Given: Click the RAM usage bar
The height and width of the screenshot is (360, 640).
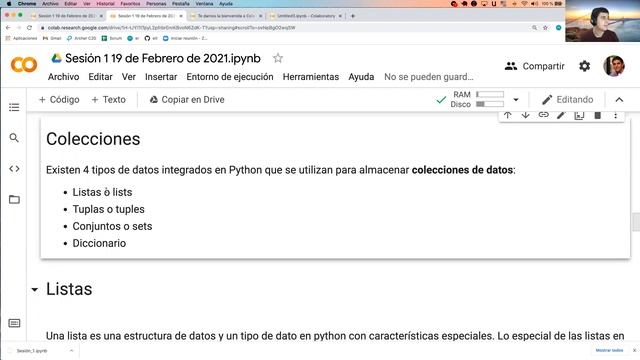Looking at the screenshot, I should 490,94.
